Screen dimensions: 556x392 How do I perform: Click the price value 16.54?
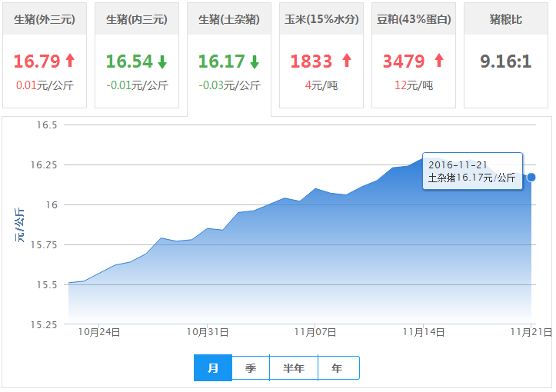point(129,61)
